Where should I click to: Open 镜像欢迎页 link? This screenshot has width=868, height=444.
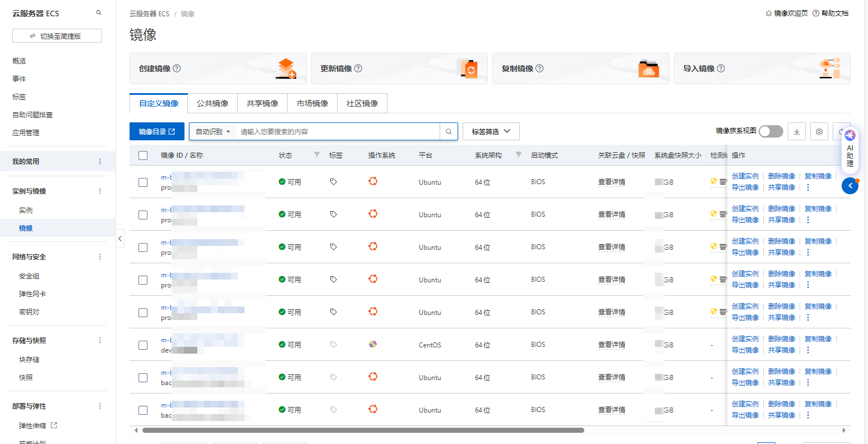point(787,13)
